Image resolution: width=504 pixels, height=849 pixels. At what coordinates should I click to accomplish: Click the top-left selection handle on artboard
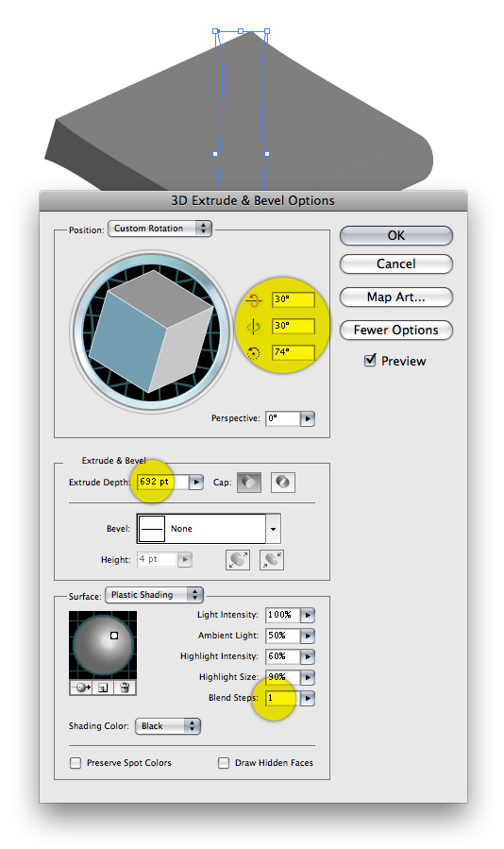pos(215,31)
